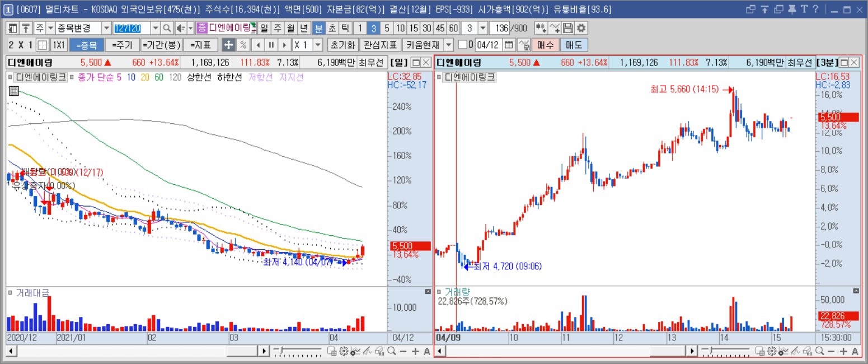Viewport: 868px width, 364px height.
Task: Click the pause playback button
Action: click(271, 45)
